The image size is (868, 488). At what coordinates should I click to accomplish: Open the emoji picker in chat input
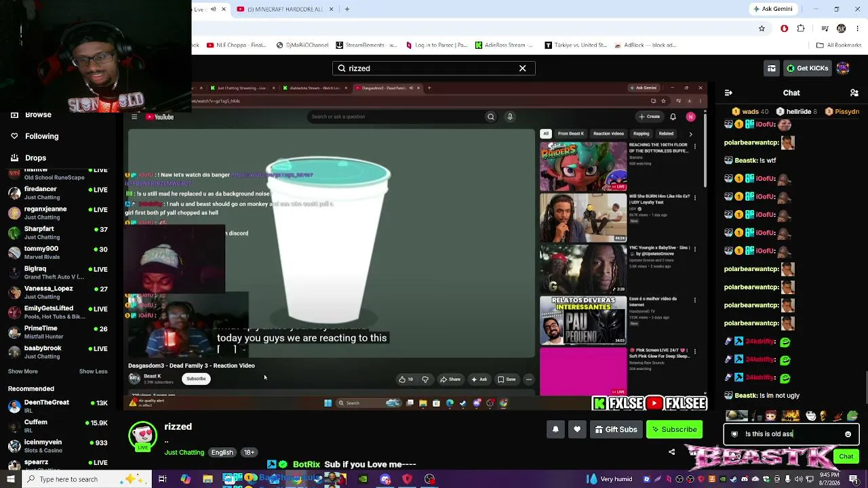(848, 434)
